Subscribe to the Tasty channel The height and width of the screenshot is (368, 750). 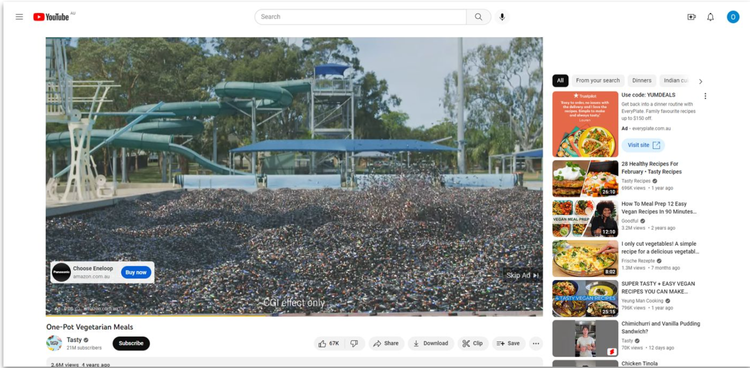pos(131,343)
